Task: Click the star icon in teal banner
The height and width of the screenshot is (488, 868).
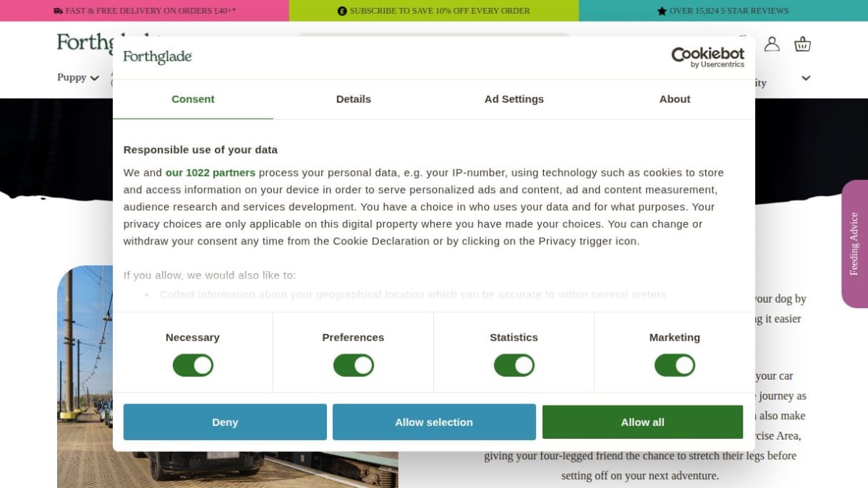Action: (662, 11)
